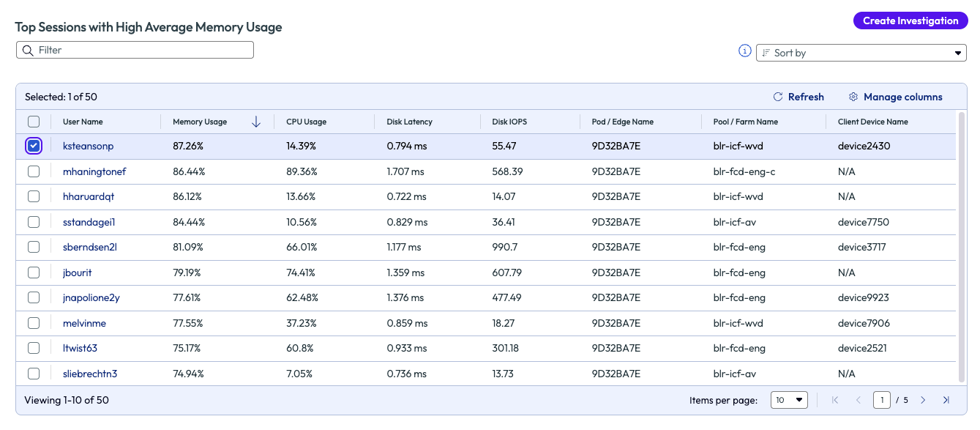Open the jnapolione2y user link

coord(91,297)
